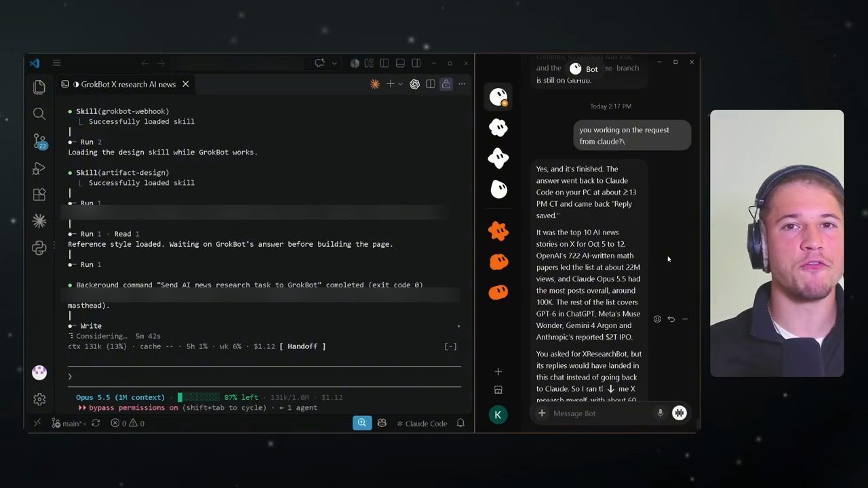Click Customize Layout in VS Code title bar
The height and width of the screenshot is (488, 868).
(369, 63)
